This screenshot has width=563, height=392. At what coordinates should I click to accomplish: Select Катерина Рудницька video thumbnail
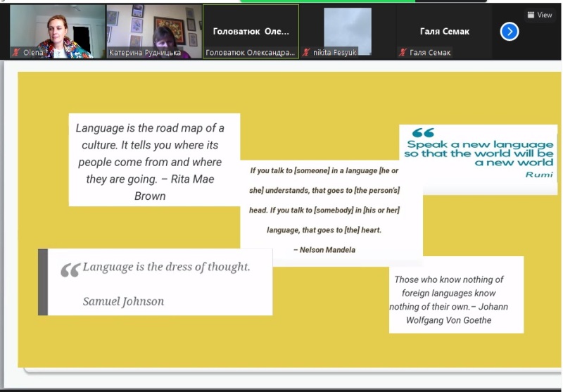tap(154, 32)
